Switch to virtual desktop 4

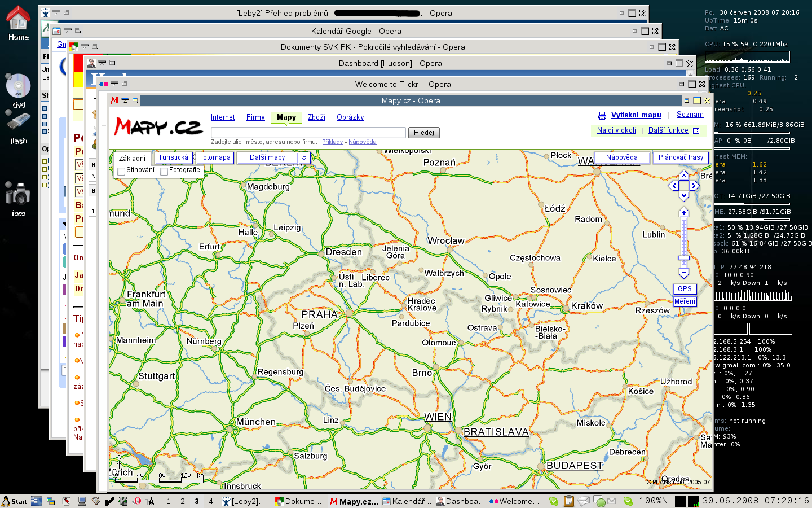(211, 501)
